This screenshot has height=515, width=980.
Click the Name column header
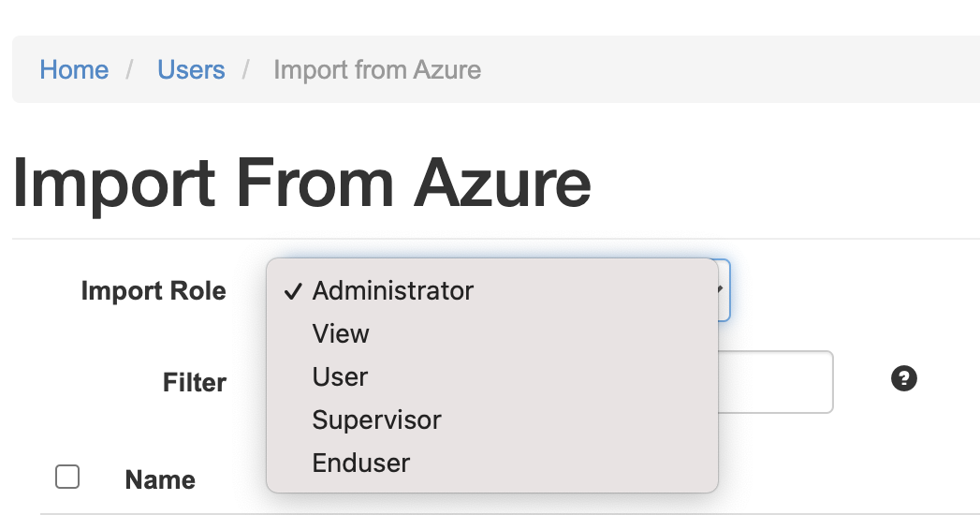(x=160, y=480)
